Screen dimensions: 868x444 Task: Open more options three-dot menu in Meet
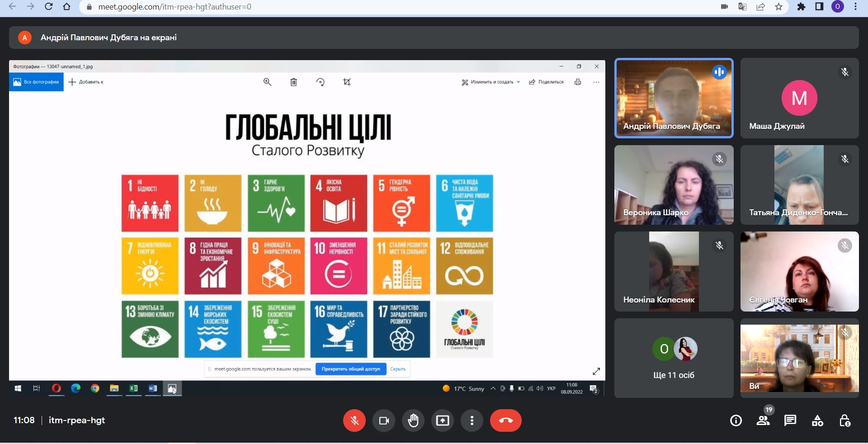tap(472, 420)
